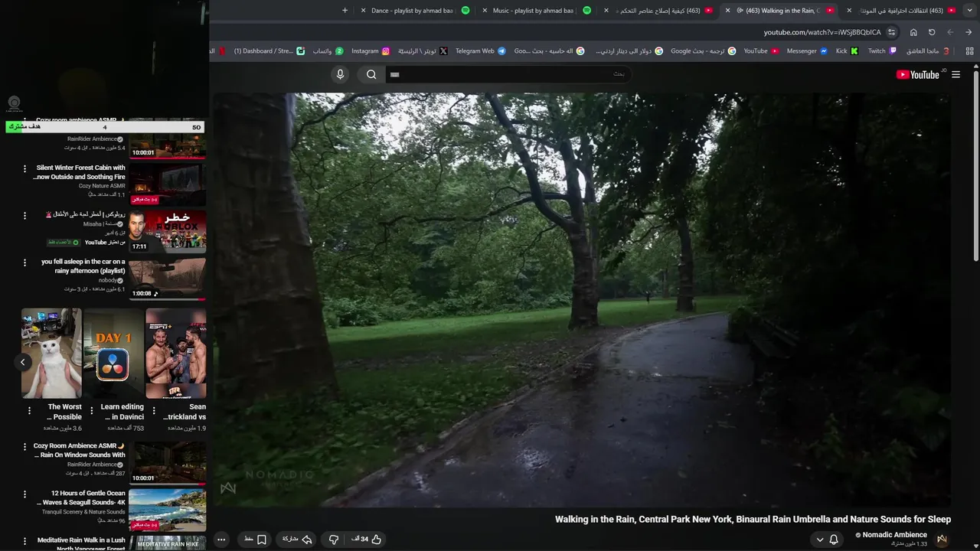
Task: Open the Instagram bookmark
Action: [371, 51]
